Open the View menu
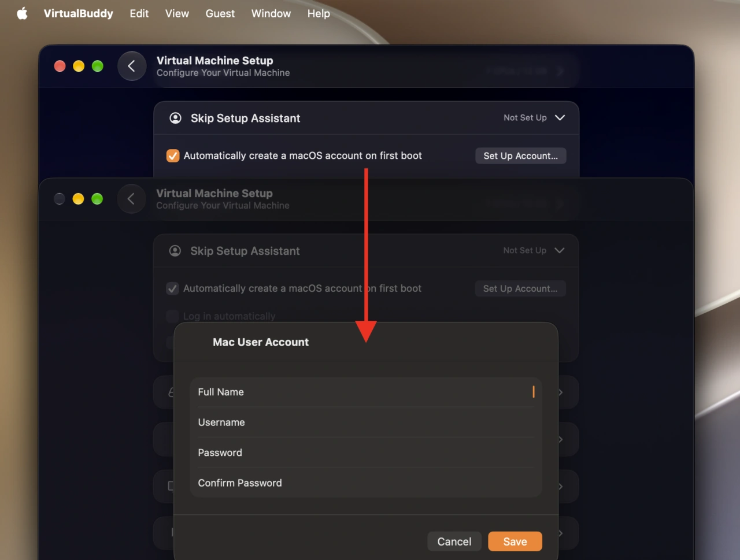 pyautogui.click(x=177, y=13)
